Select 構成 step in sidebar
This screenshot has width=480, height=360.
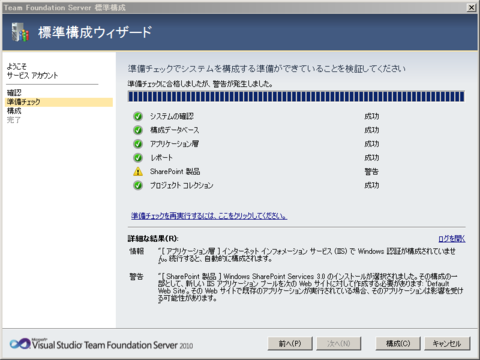pyautogui.click(x=14, y=111)
